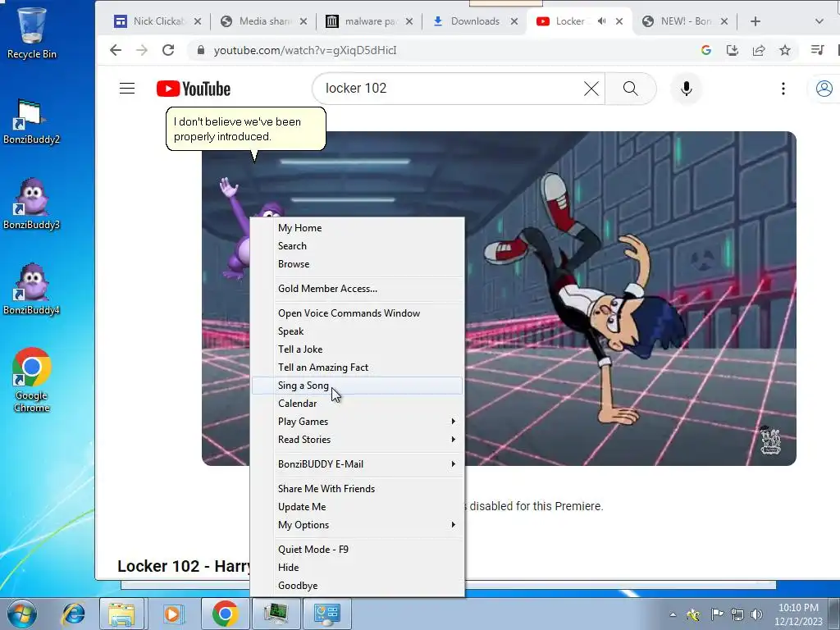840x630 pixels.
Task: Select Speak in the context menu
Action: pyautogui.click(x=357, y=331)
